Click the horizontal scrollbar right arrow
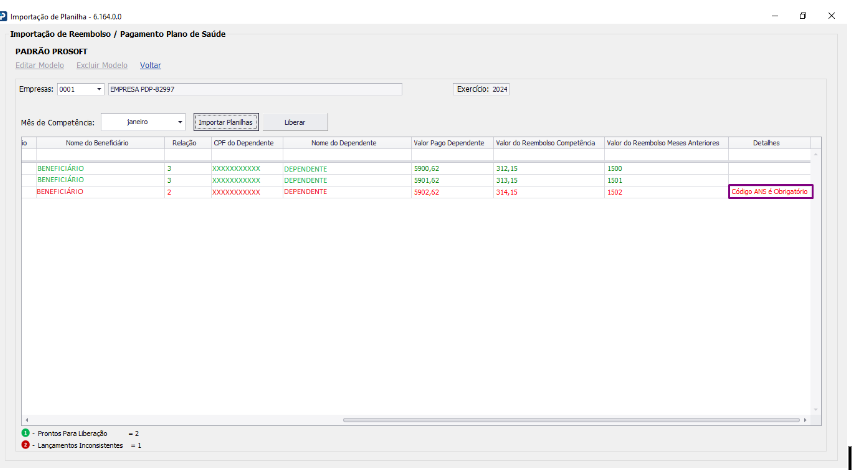Image resolution: width=853 pixels, height=470 pixels. tap(804, 420)
